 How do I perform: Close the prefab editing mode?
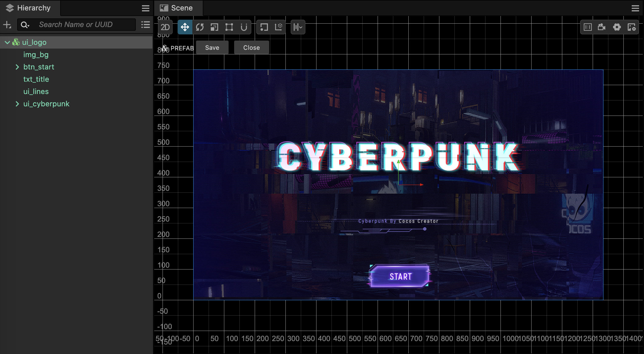tap(251, 47)
